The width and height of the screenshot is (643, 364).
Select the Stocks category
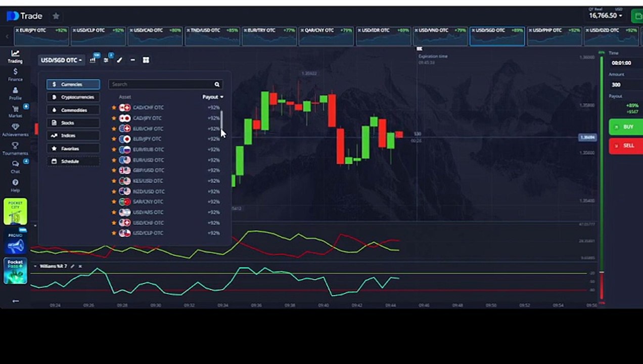pyautogui.click(x=73, y=123)
